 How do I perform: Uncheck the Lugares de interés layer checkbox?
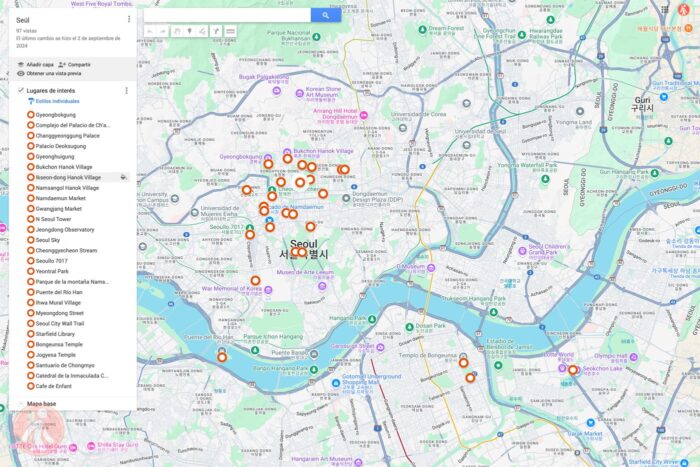21,90
